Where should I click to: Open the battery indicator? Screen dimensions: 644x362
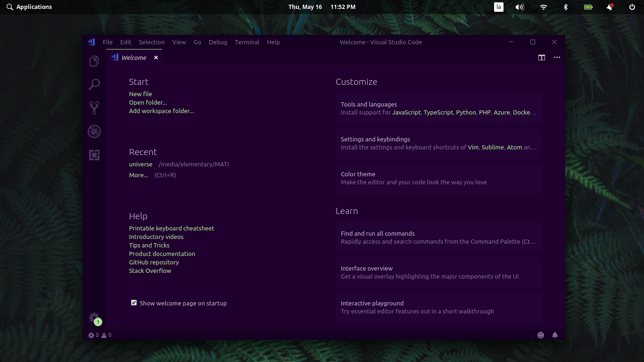pyautogui.click(x=588, y=7)
